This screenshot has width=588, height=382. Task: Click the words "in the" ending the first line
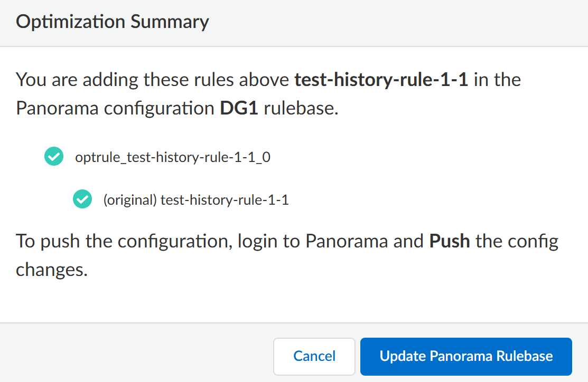pyautogui.click(x=497, y=80)
